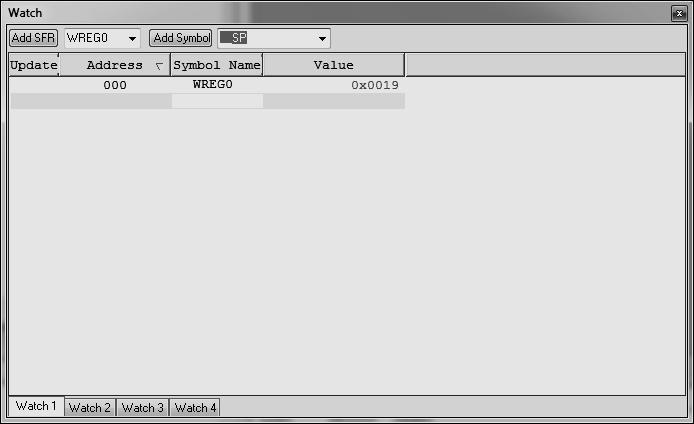The height and width of the screenshot is (424, 694).
Task: Click the Symbol Name column header
Action: (217, 65)
